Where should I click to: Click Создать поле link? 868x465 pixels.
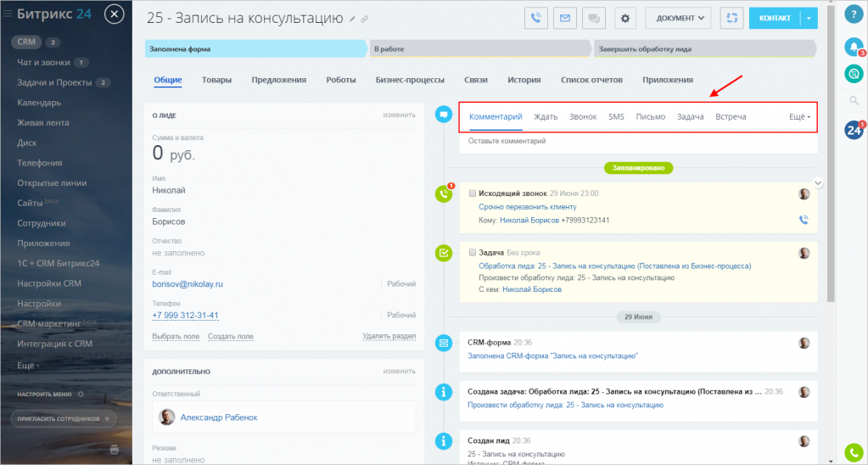click(x=231, y=336)
